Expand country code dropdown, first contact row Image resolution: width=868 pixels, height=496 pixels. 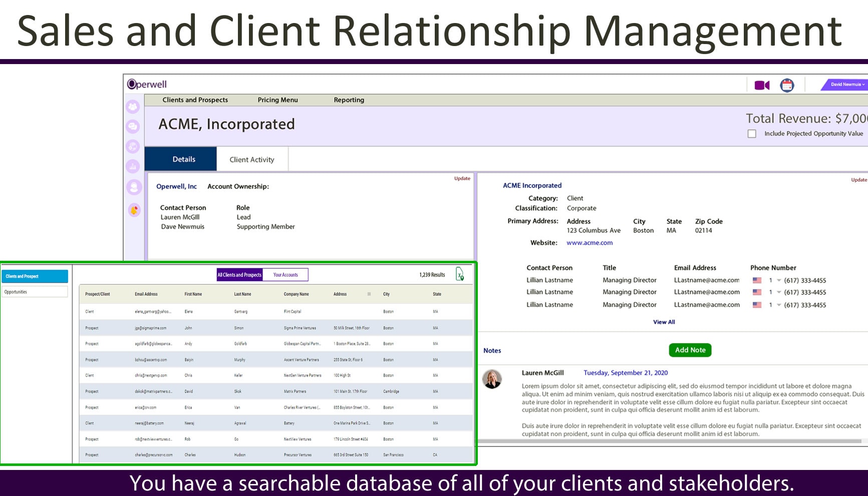pos(779,280)
